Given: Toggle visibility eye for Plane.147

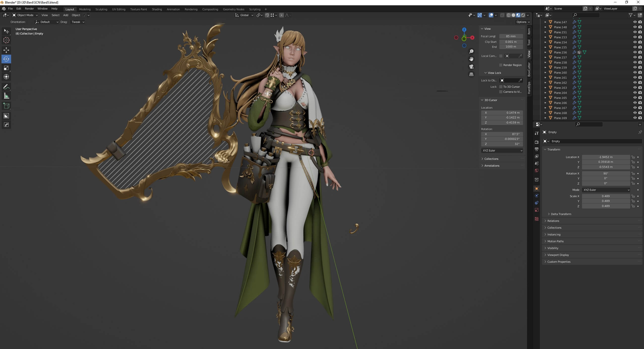Looking at the screenshot, I should (635, 22).
